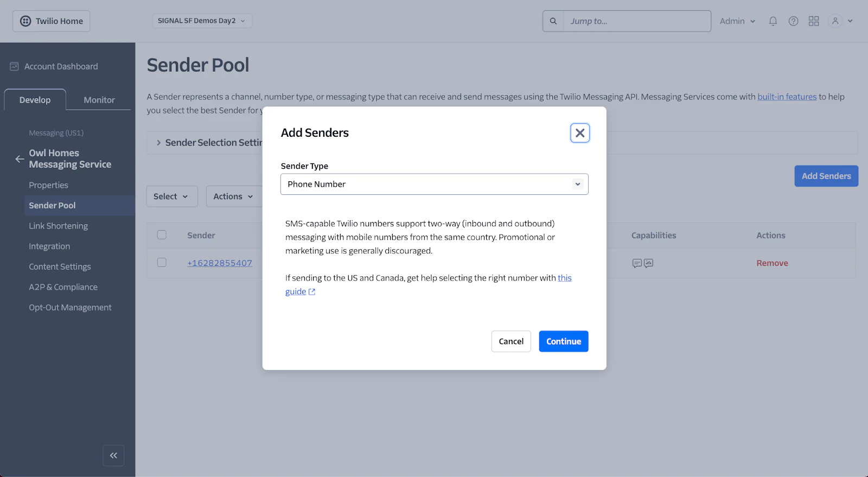Open the products grid icon

click(x=814, y=21)
